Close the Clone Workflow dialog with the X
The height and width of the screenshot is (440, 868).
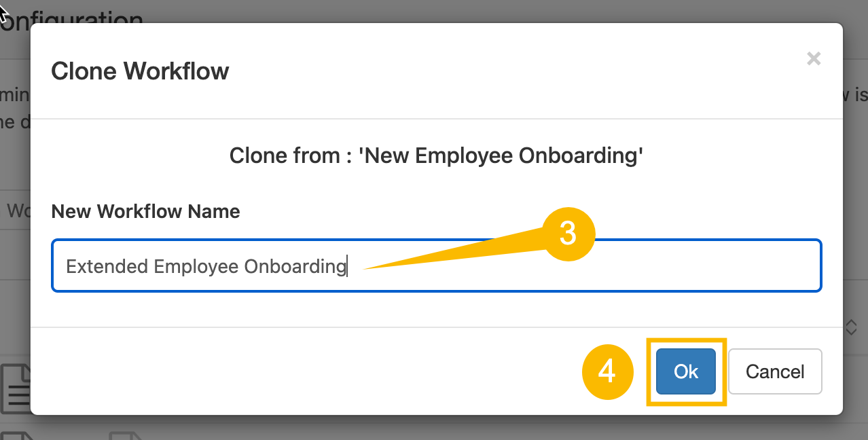814,59
